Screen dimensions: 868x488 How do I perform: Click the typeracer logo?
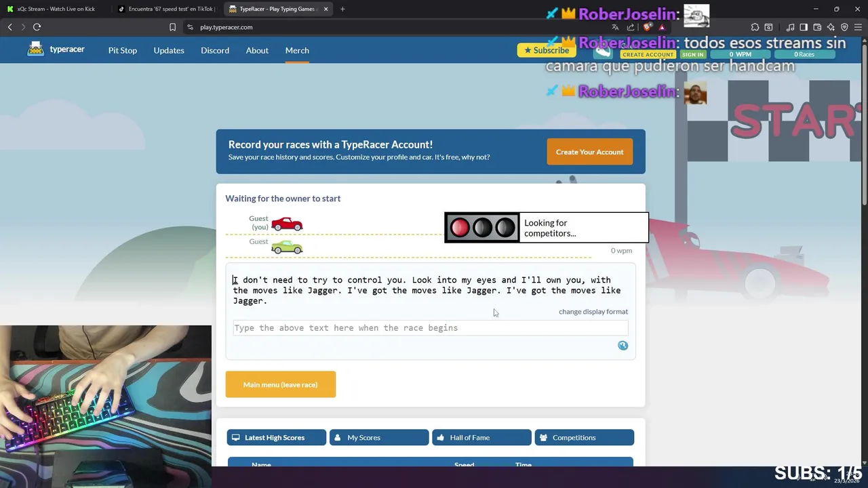click(56, 49)
